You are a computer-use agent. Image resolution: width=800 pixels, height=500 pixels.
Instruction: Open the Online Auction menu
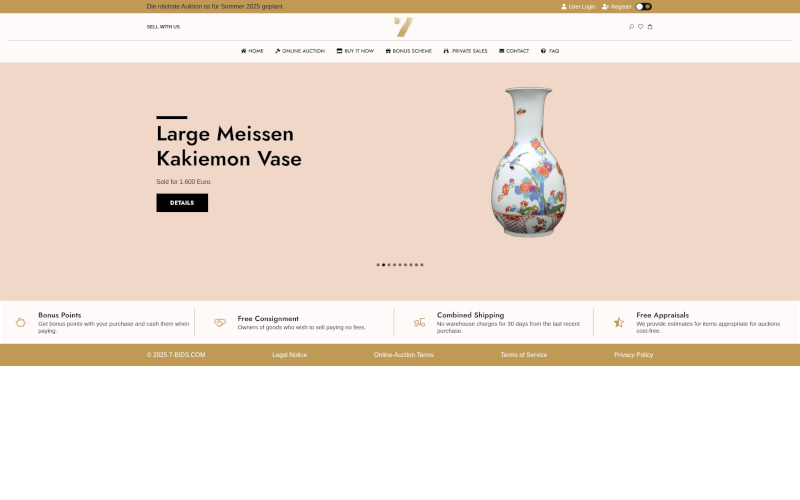pyautogui.click(x=299, y=51)
